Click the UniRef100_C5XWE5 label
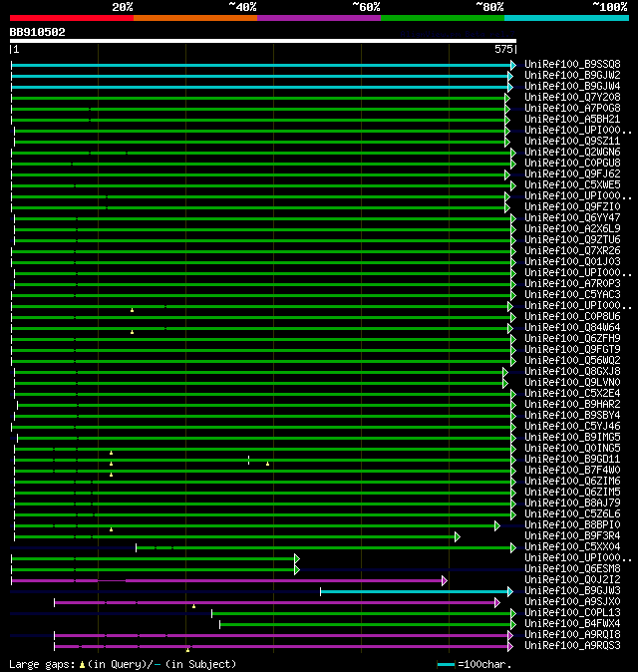 click(x=572, y=185)
